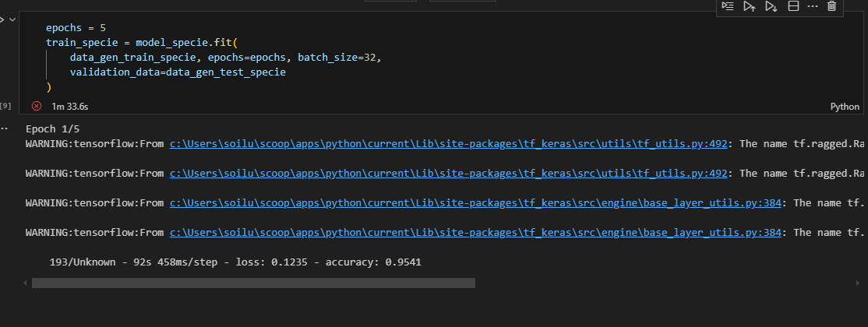Viewport: 868px width, 327px height.
Task: Click the training progress output line
Action: pyautogui.click(x=235, y=262)
